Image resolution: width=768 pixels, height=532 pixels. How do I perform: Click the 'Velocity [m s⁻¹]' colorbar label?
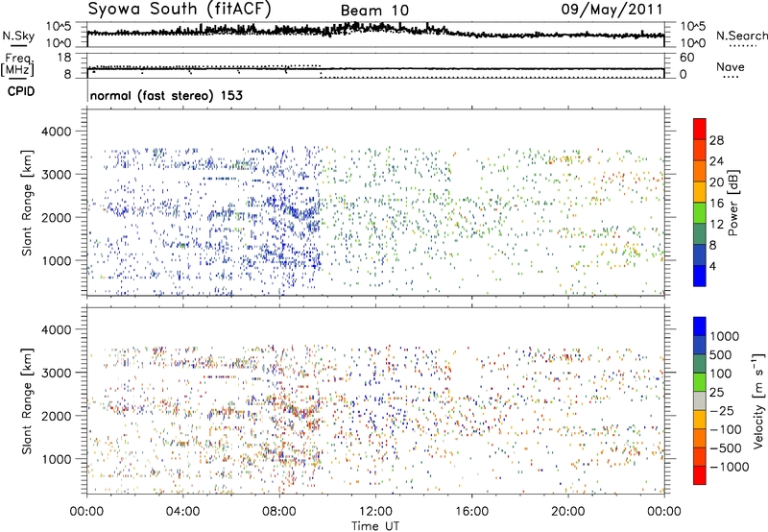tap(758, 400)
